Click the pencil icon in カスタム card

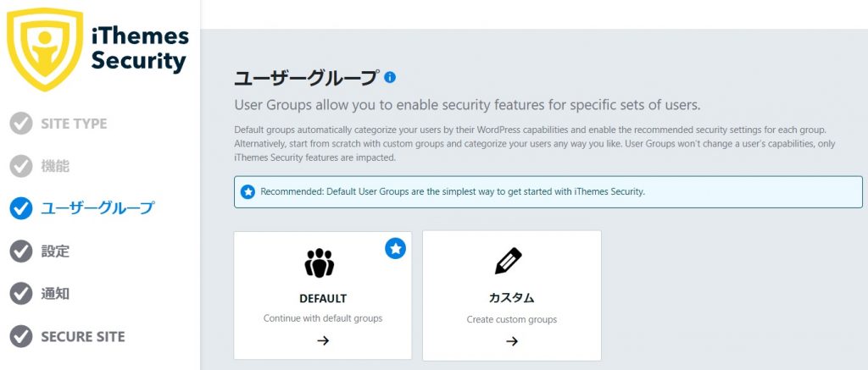pos(509,262)
